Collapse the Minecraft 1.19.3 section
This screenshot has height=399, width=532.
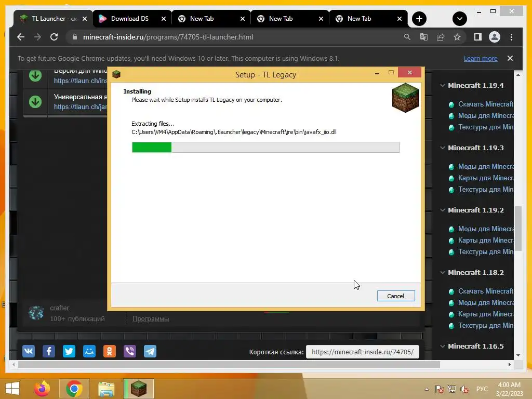443,148
